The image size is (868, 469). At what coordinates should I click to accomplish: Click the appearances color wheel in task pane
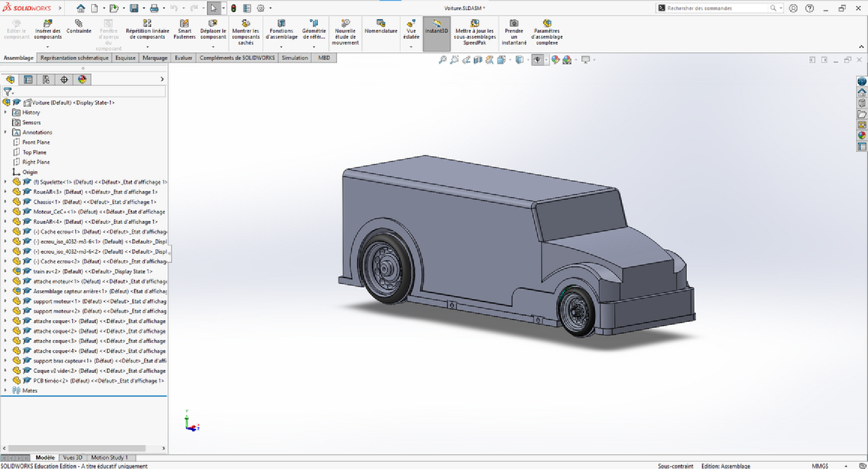(861, 135)
